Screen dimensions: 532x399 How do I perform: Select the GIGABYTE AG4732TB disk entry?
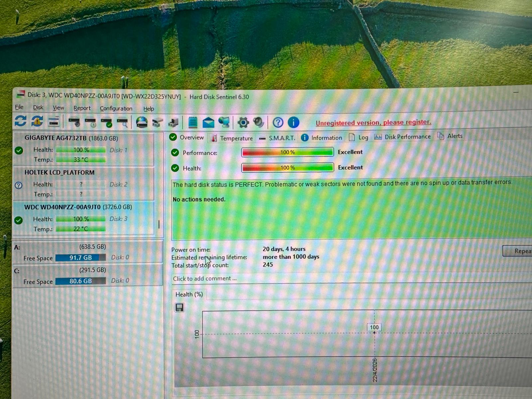(x=71, y=138)
